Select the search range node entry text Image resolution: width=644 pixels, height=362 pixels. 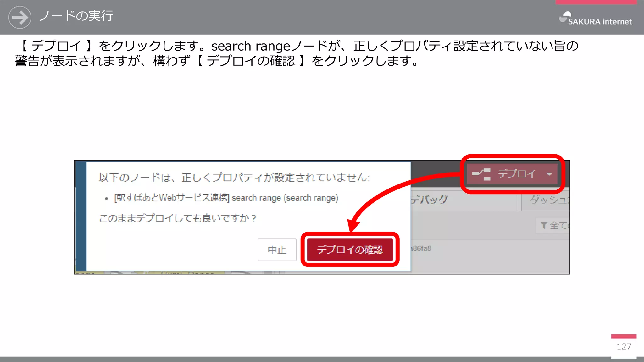(x=226, y=198)
